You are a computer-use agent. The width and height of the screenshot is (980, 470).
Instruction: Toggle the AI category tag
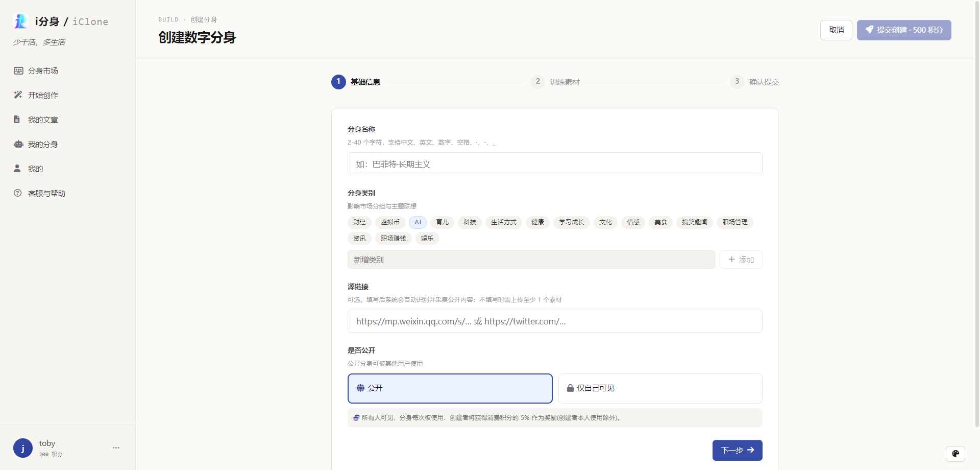pyautogui.click(x=418, y=222)
